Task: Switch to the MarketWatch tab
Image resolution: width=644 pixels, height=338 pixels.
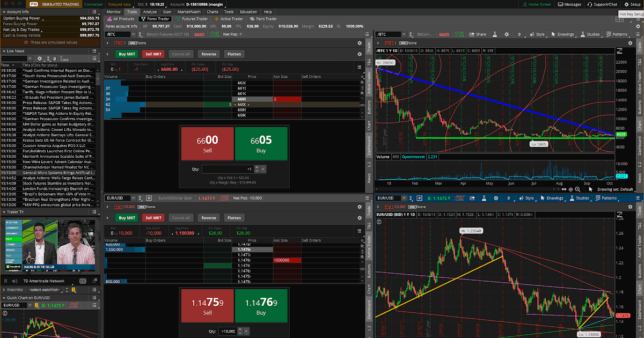Action: click(x=188, y=11)
